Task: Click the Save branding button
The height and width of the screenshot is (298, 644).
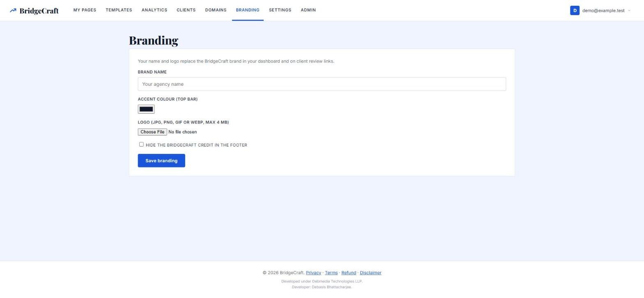Action: [x=161, y=161]
